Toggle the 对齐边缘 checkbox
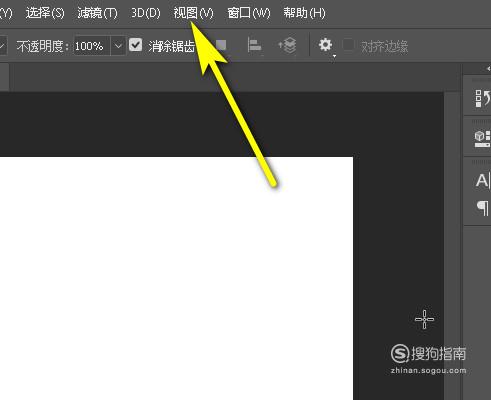The height and width of the screenshot is (400, 491). 348,45
